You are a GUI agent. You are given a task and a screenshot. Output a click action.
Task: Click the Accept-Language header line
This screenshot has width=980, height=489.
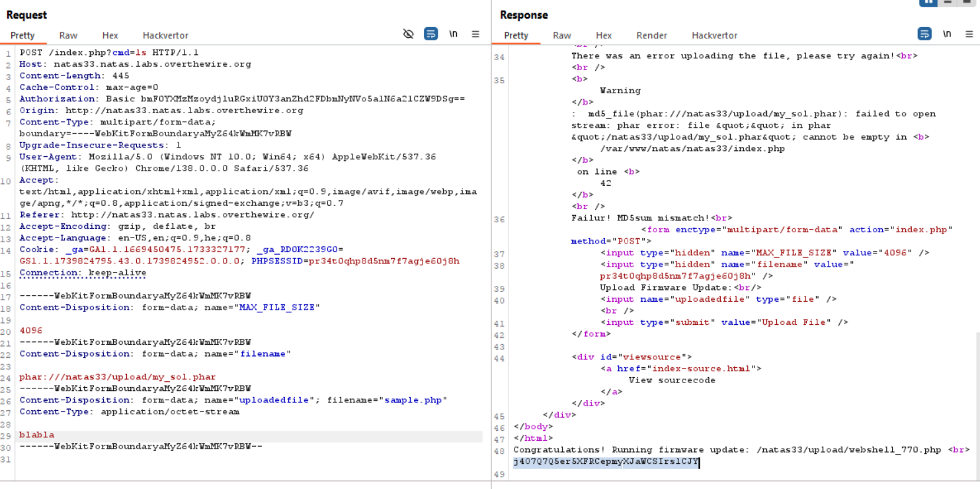pos(135,238)
